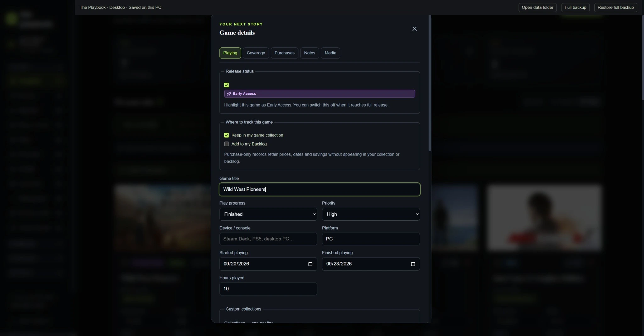Click 'The Playbook · Desktop' title text
This screenshot has width=644, height=336.
[x=102, y=8]
